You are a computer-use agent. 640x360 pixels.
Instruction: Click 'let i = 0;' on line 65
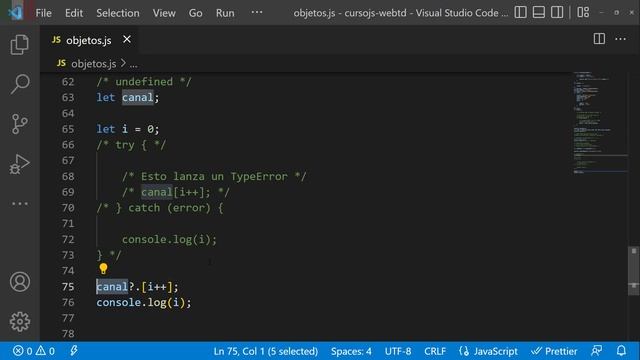coord(128,129)
